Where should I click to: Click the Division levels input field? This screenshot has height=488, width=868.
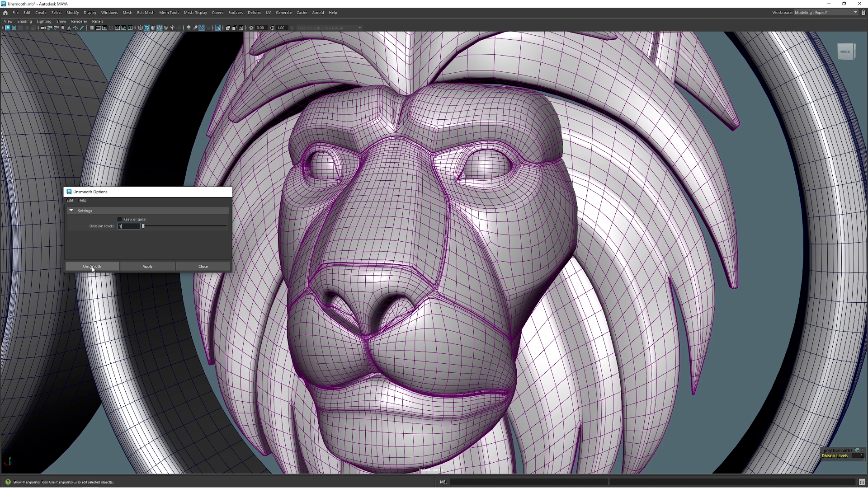click(x=129, y=226)
